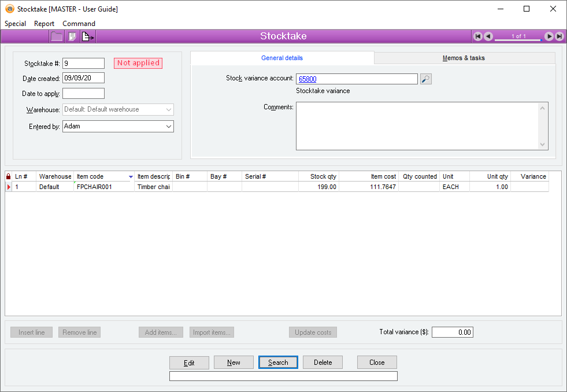Switch to the Memos & tasks tab
Screen dimensions: 567x392
coord(464,58)
